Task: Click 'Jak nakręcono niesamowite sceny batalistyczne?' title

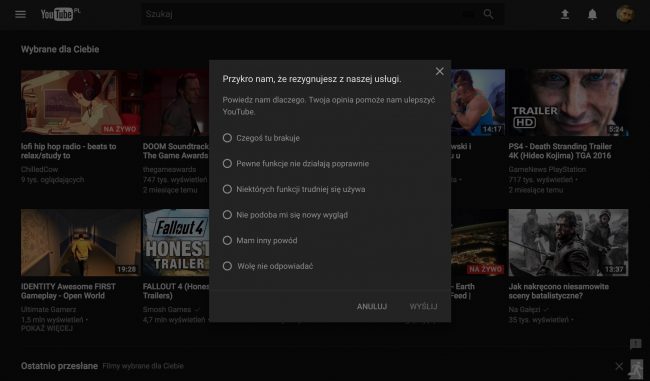Action: pos(559,291)
